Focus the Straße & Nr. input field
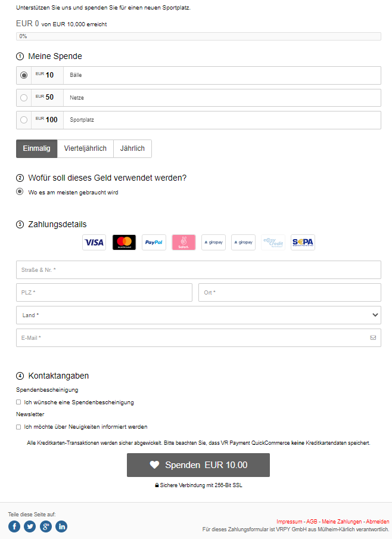The width and height of the screenshot is (392, 539). click(198, 270)
